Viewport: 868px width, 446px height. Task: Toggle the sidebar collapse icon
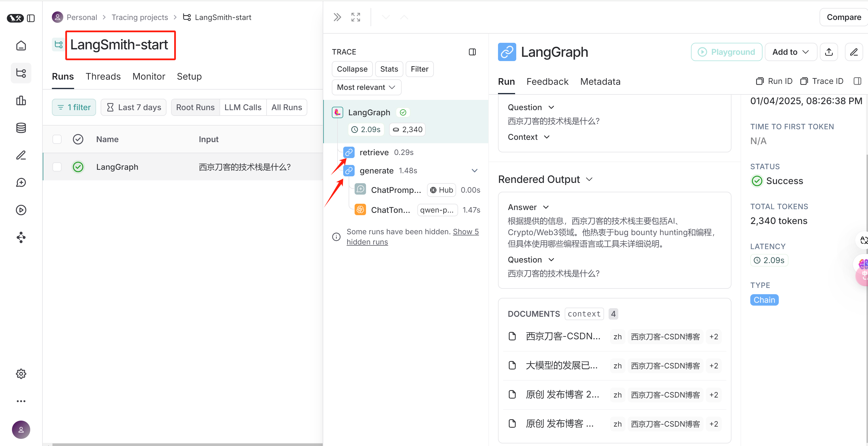[x=31, y=18]
